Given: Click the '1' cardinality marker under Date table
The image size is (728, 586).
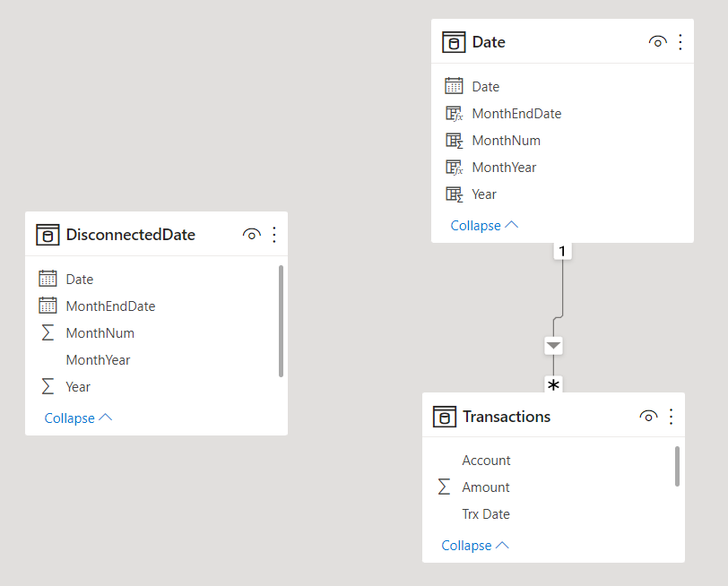Looking at the screenshot, I should [562, 252].
